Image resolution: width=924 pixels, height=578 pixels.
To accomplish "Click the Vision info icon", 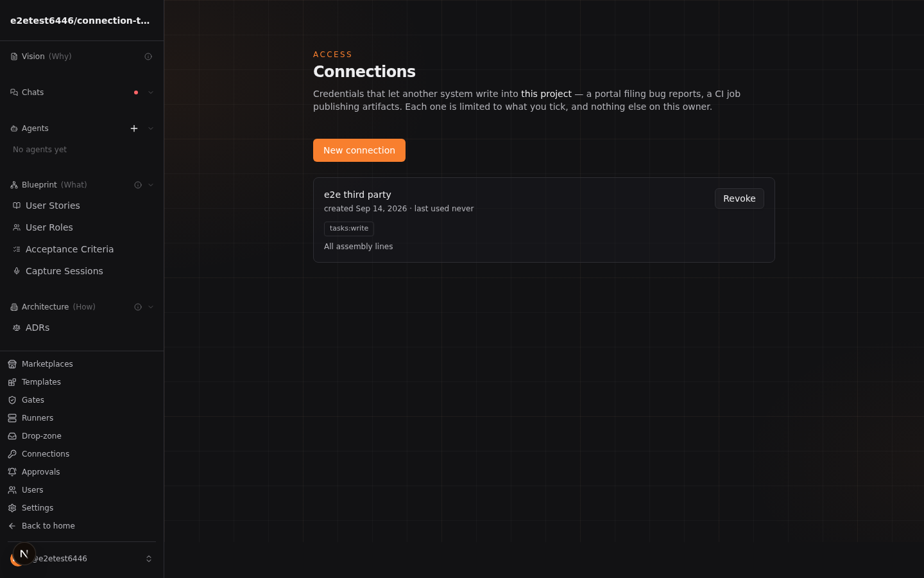I will [148, 57].
